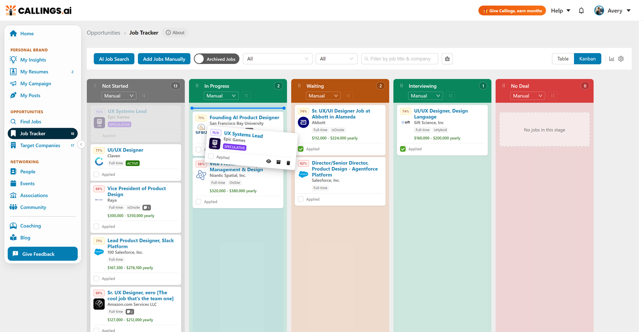Screen dimensions: 644x332
Task: Click the Give Feedback button
Action: pyautogui.click(x=43, y=254)
